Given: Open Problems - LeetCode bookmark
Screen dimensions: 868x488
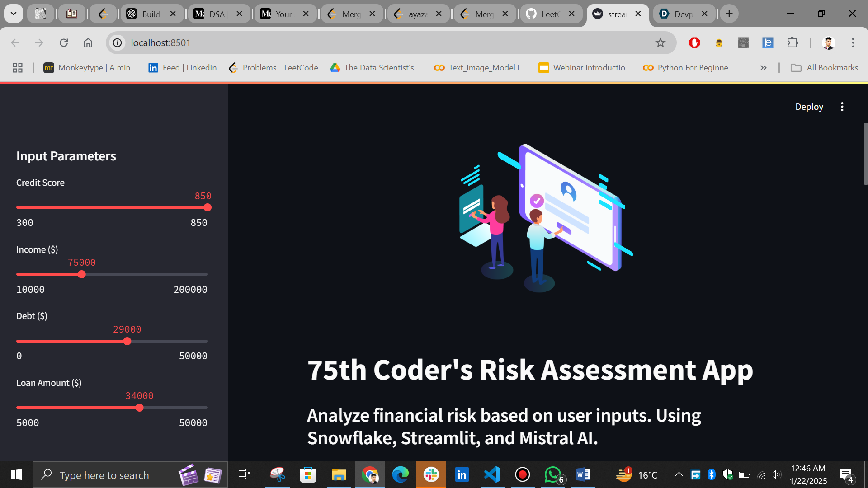Looking at the screenshot, I should point(273,68).
